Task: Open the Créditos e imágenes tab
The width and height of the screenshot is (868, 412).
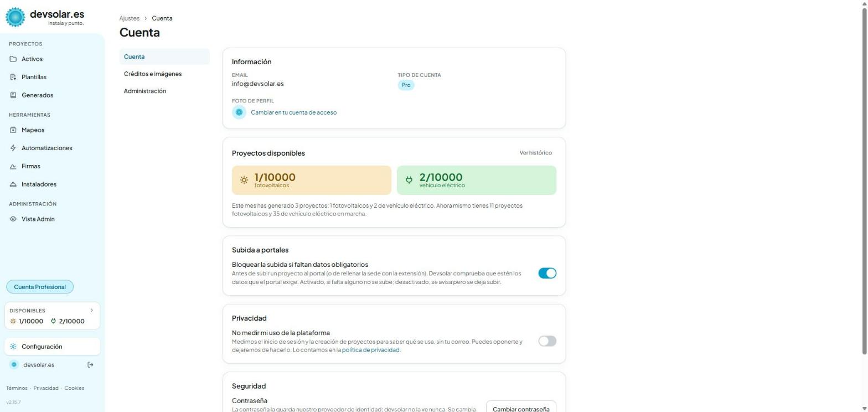Action: [153, 74]
